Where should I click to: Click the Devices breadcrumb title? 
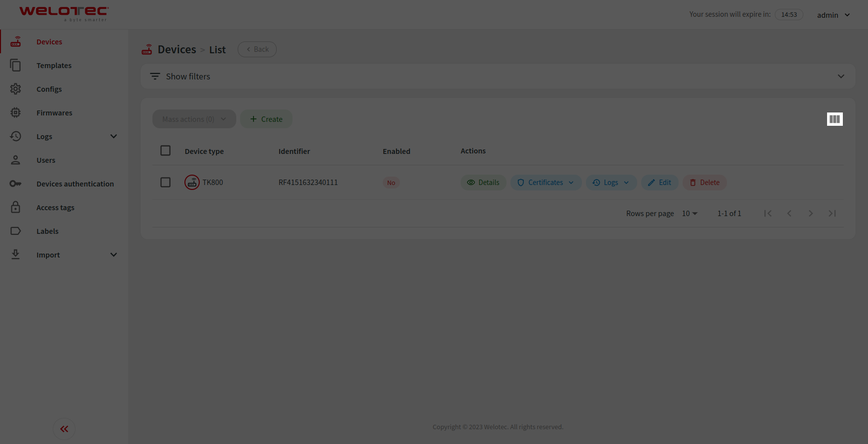177,49
